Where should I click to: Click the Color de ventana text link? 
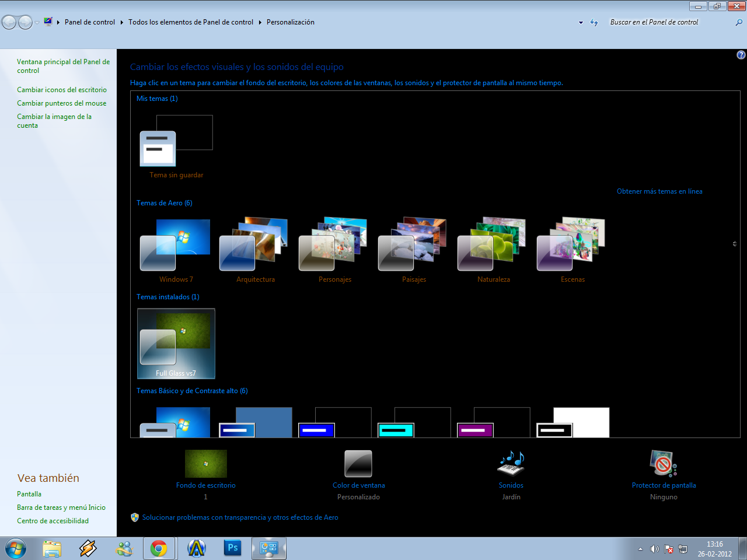[x=358, y=485]
